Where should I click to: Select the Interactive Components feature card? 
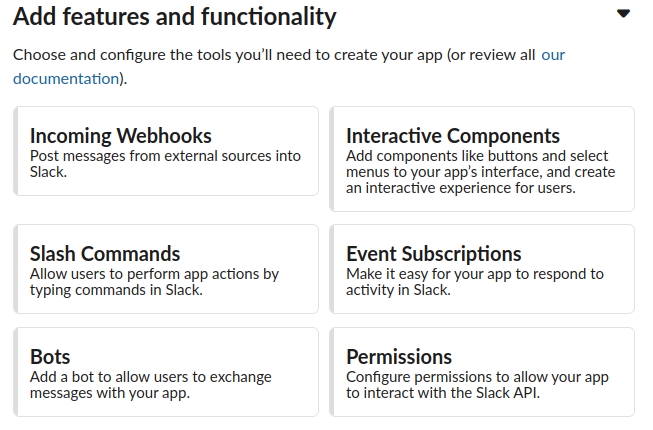point(482,159)
